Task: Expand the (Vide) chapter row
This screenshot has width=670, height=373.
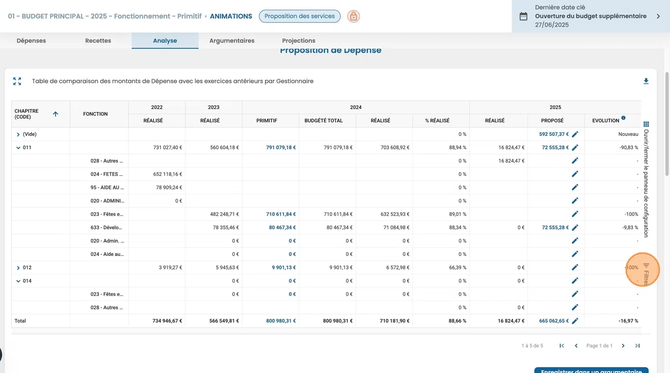Action: tap(18, 135)
